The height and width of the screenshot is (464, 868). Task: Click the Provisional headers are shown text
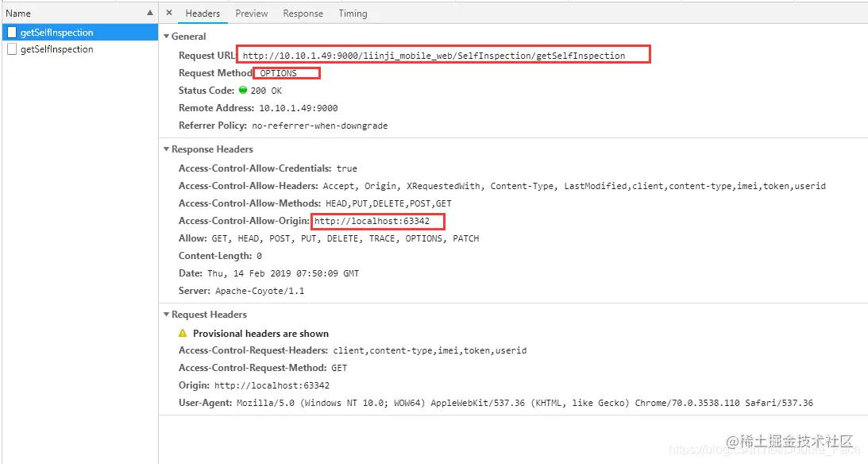260,334
